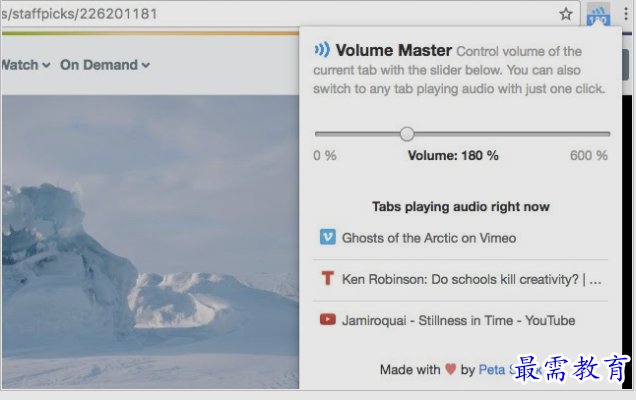This screenshot has height=400, width=636.
Task: Open the Volume Master extension icon
Action: coord(599,15)
